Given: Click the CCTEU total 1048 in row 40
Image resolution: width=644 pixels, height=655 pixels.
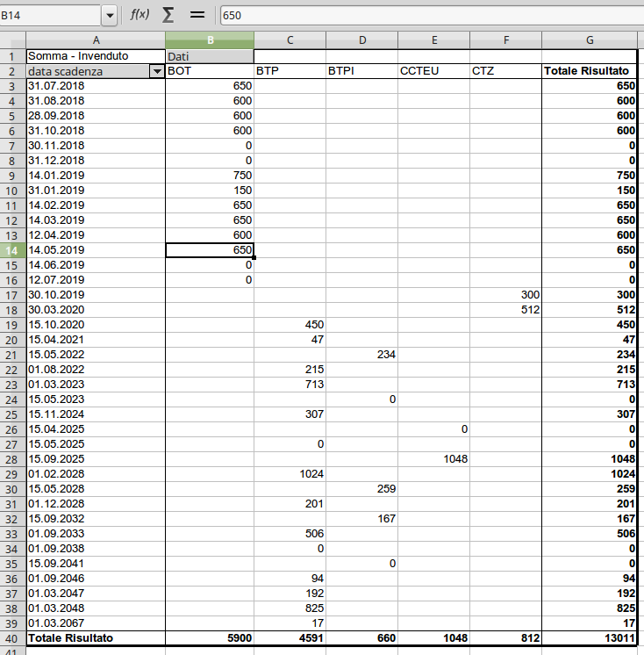Looking at the screenshot, I should click(434, 637).
